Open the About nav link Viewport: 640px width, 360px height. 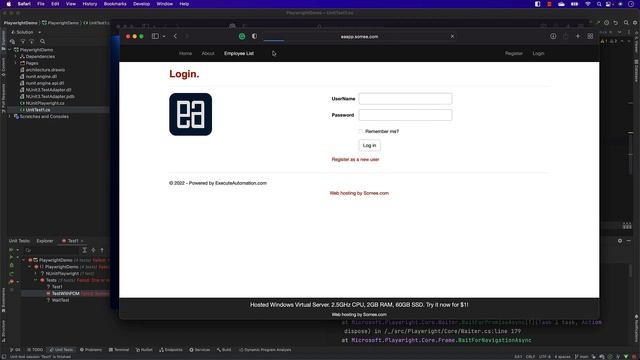click(x=208, y=53)
